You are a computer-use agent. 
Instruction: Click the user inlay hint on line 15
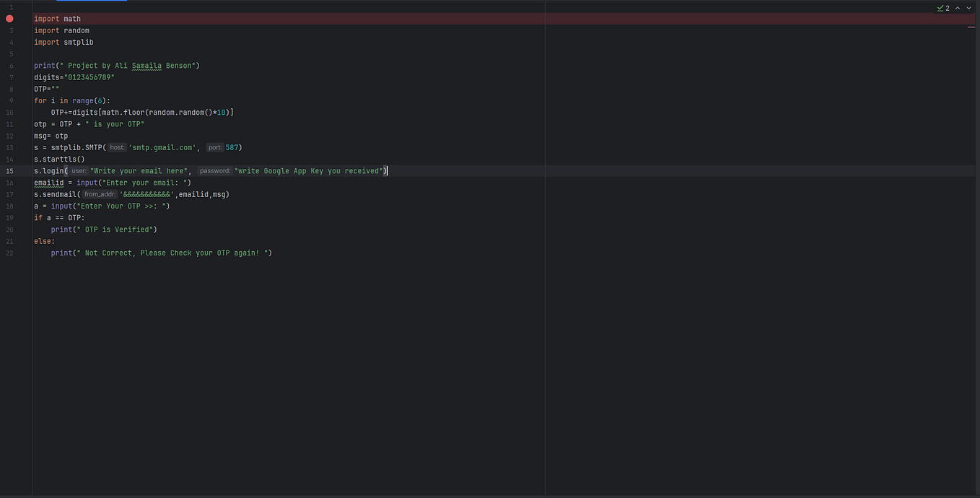point(79,170)
